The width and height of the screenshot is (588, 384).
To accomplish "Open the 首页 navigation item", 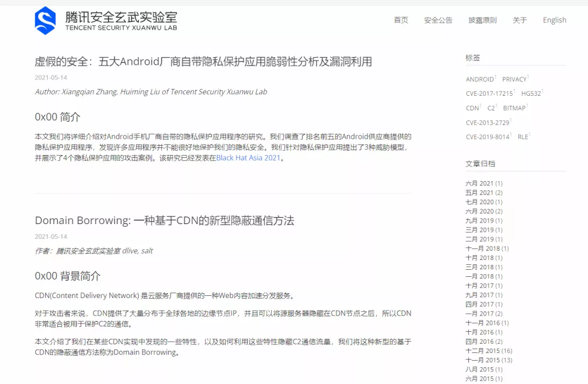I will 401,20.
